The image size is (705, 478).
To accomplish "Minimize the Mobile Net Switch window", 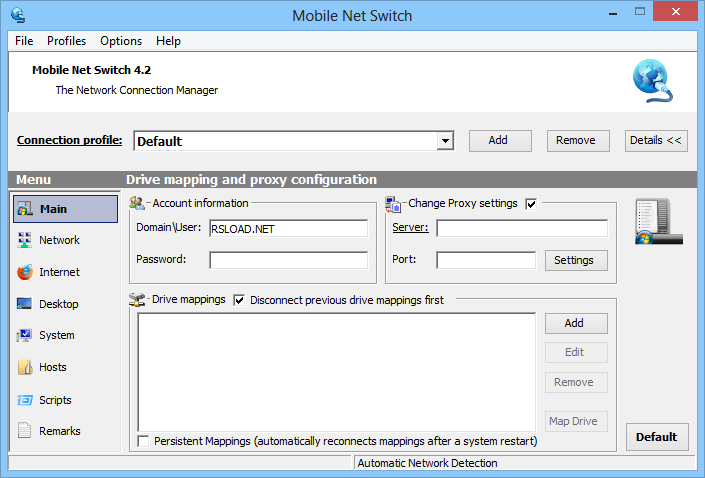I will pos(612,13).
